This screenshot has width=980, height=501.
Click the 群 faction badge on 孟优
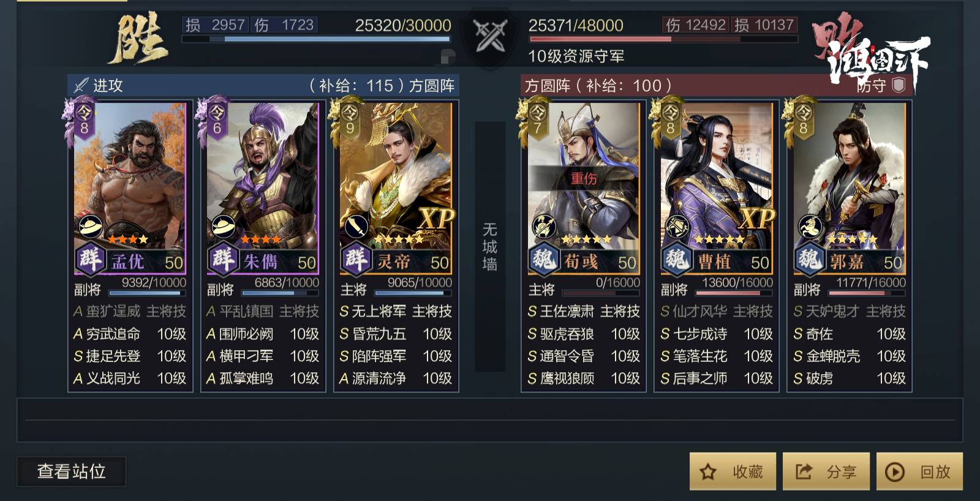coord(90,259)
